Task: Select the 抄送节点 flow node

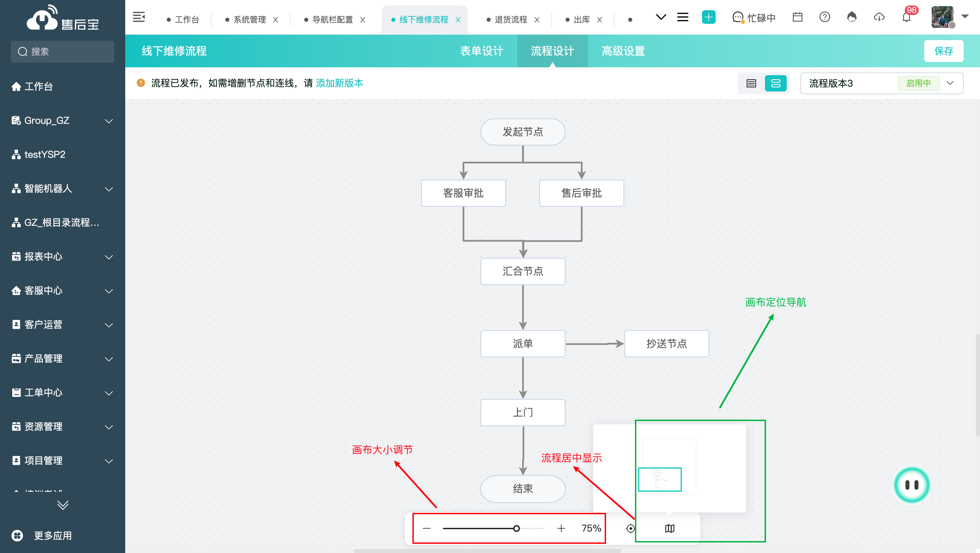Action: point(667,343)
